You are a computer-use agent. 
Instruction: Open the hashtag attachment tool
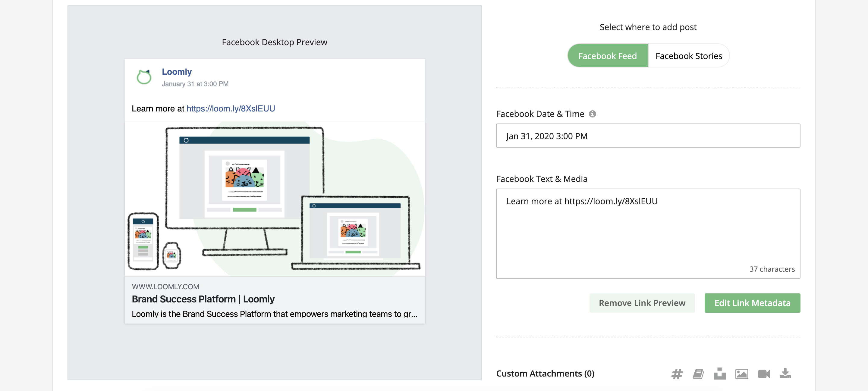pyautogui.click(x=677, y=374)
